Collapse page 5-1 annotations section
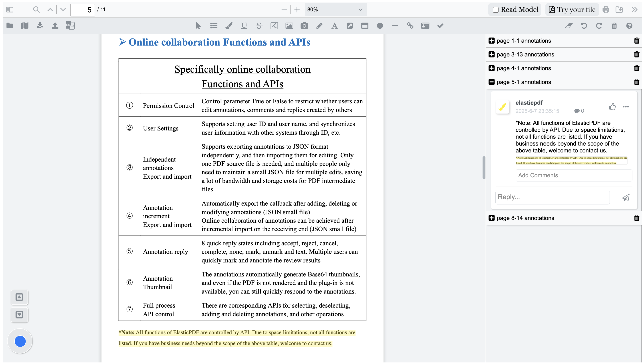 tap(491, 82)
